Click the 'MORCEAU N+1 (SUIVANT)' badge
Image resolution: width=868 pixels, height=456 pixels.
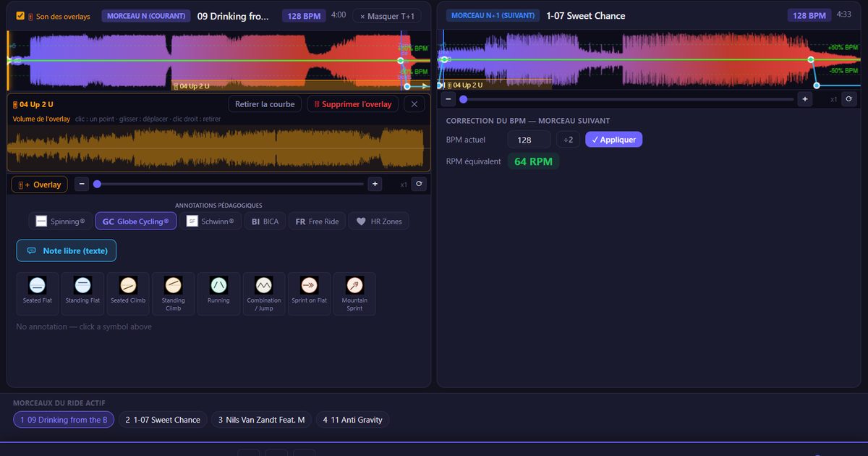click(x=493, y=16)
